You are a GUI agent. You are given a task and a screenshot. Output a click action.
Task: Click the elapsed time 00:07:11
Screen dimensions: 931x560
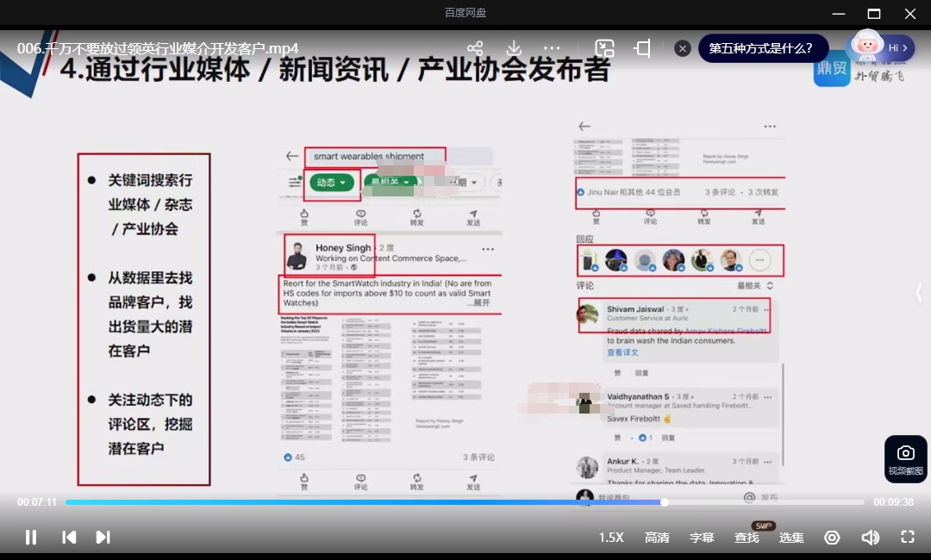pyautogui.click(x=37, y=502)
